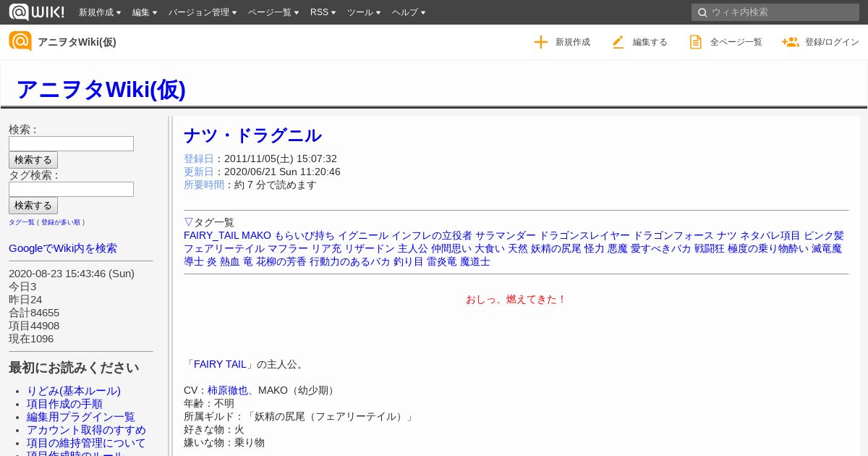
Task: Click the ドラゴンスレイヤー tag
Action: [x=585, y=235]
